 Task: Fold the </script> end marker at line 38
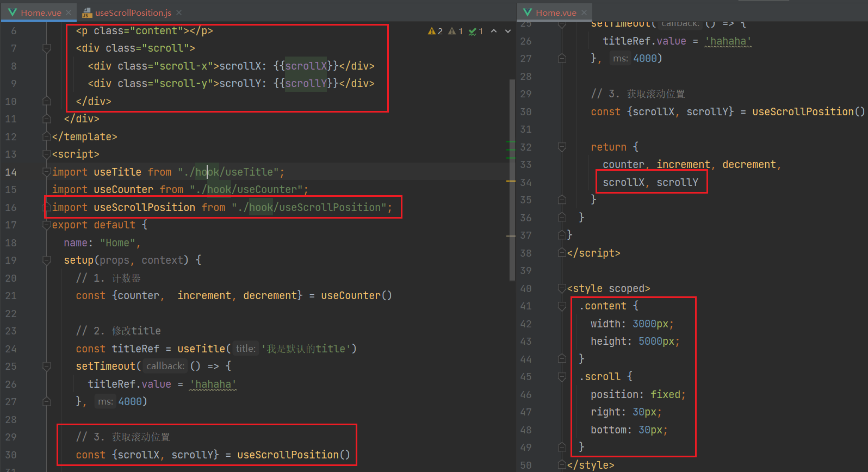pos(562,253)
